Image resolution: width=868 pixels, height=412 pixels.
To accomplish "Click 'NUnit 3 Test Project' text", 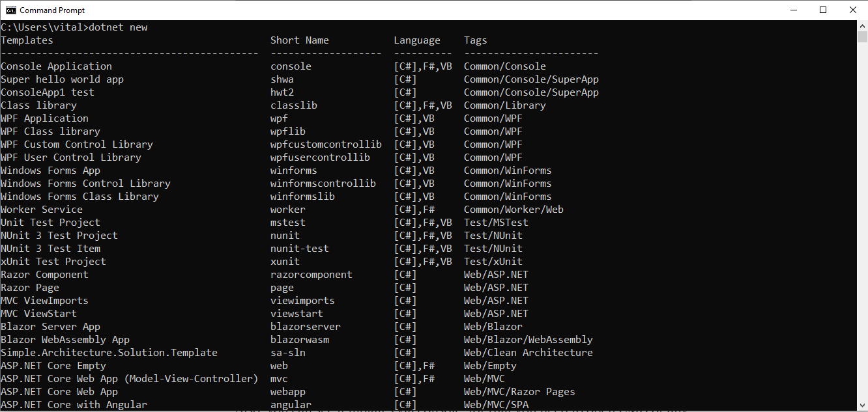I will coord(59,236).
